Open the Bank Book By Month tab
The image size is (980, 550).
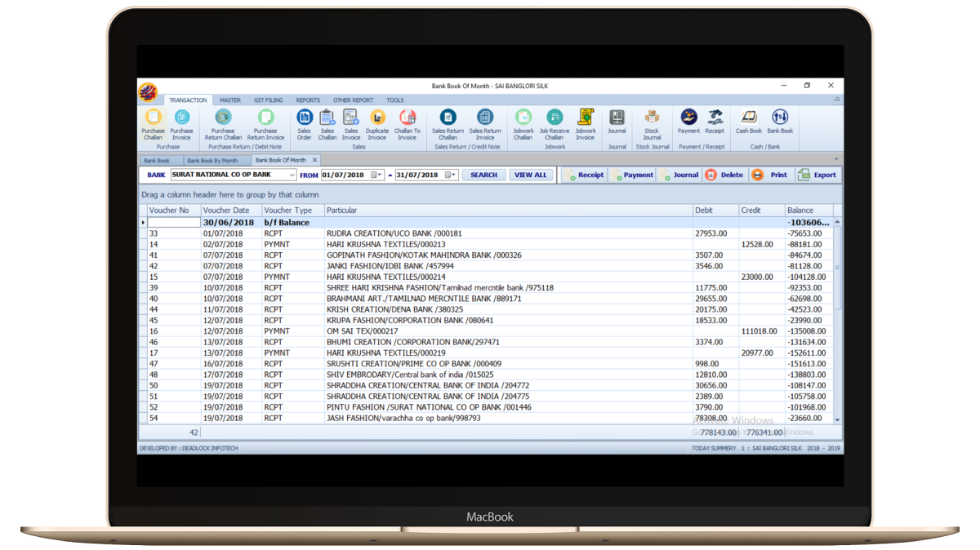click(212, 161)
